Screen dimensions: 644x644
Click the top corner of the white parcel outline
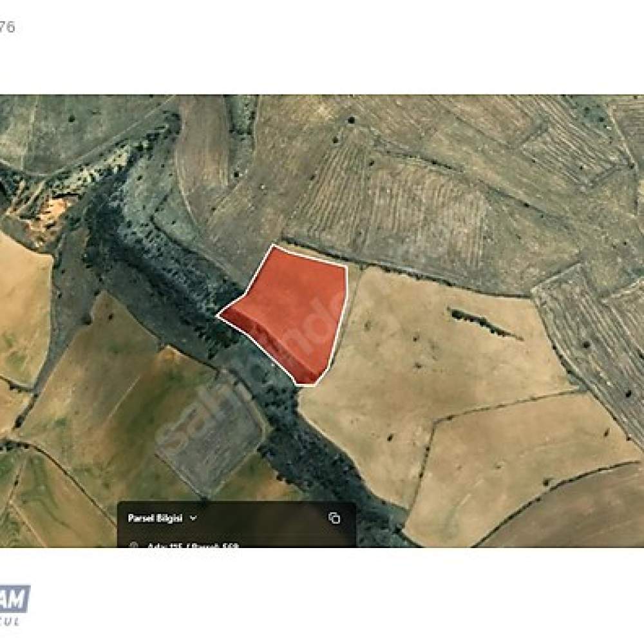273,245
